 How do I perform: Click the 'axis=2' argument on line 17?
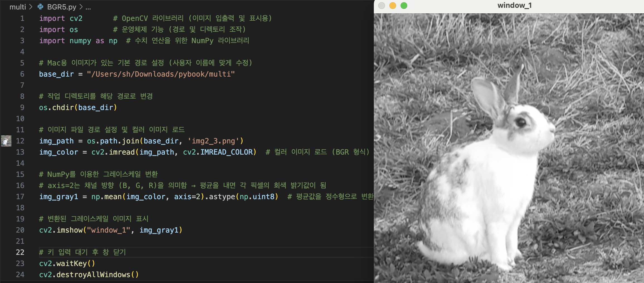click(187, 197)
